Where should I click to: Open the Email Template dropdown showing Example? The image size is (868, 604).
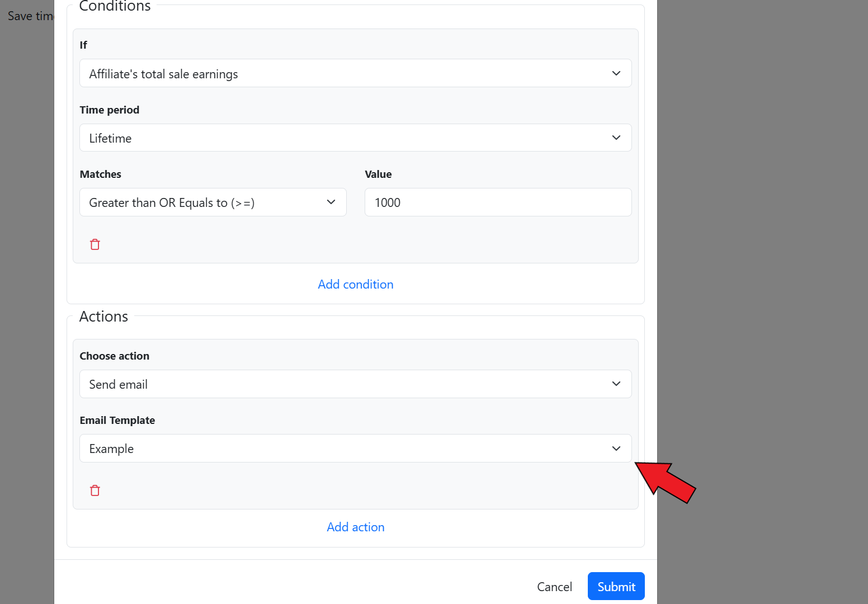(355, 449)
